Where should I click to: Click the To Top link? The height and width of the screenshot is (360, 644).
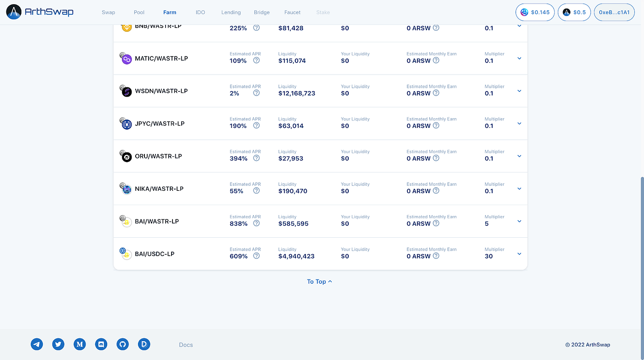pos(320,281)
